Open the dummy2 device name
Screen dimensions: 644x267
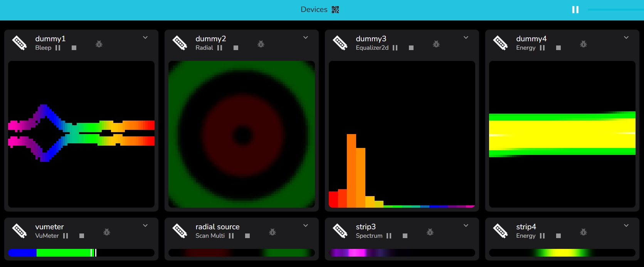[x=211, y=39]
